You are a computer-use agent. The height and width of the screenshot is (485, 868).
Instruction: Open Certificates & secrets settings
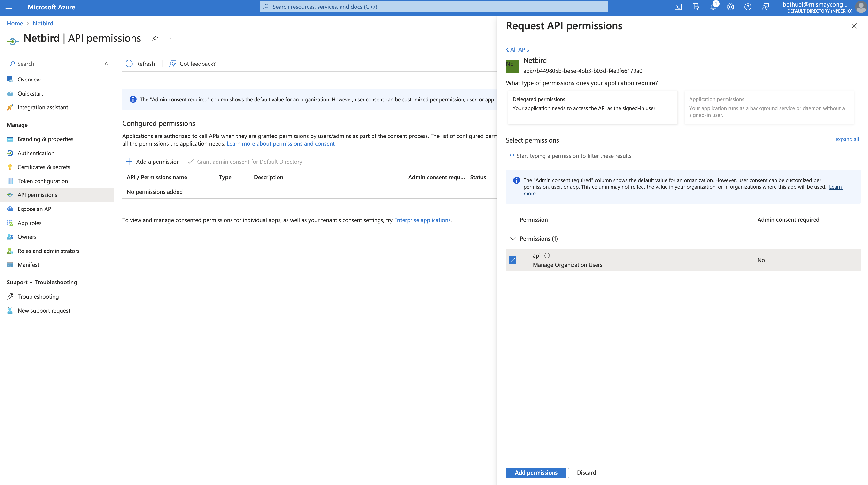pyautogui.click(x=44, y=167)
